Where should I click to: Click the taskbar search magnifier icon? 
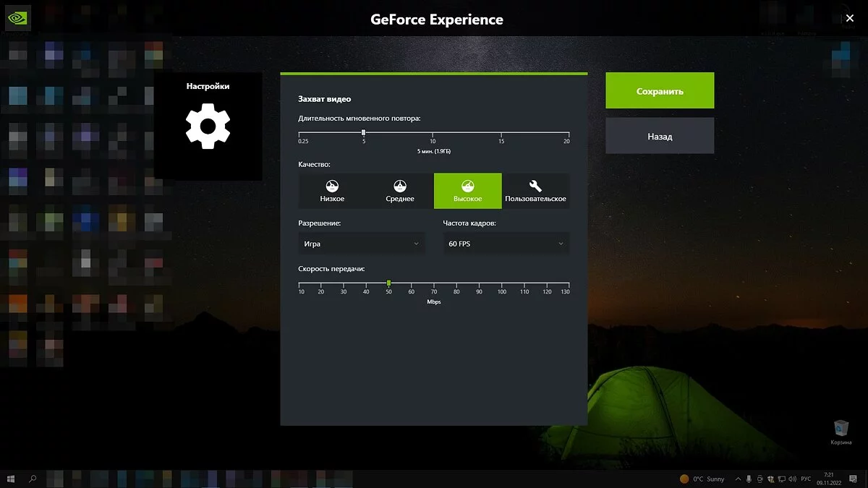pos(33,479)
